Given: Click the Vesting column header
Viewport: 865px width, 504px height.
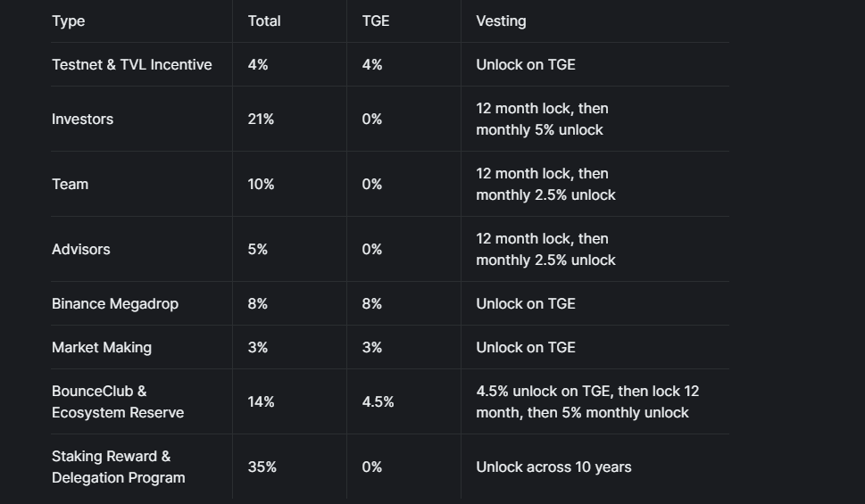Looking at the screenshot, I should [x=501, y=21].
